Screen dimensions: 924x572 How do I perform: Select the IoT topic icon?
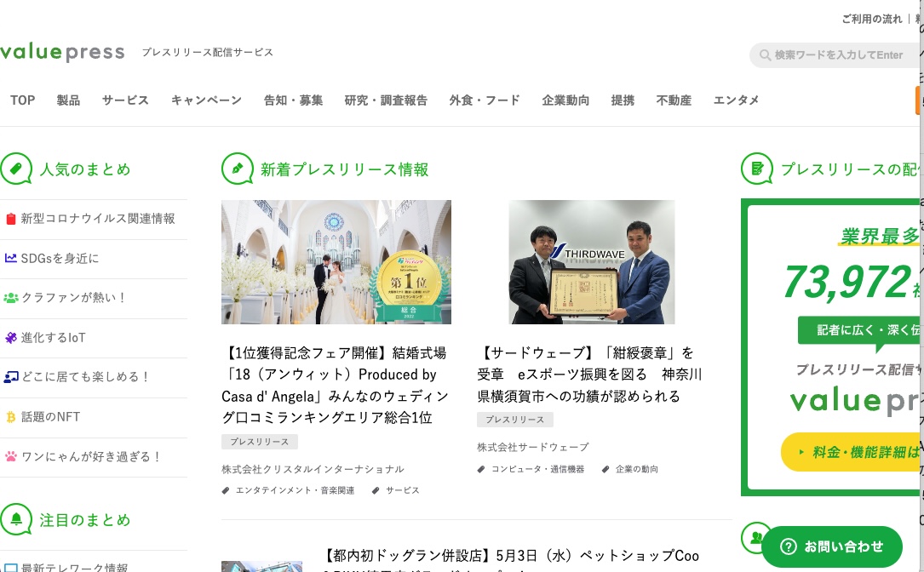[10, 338]
